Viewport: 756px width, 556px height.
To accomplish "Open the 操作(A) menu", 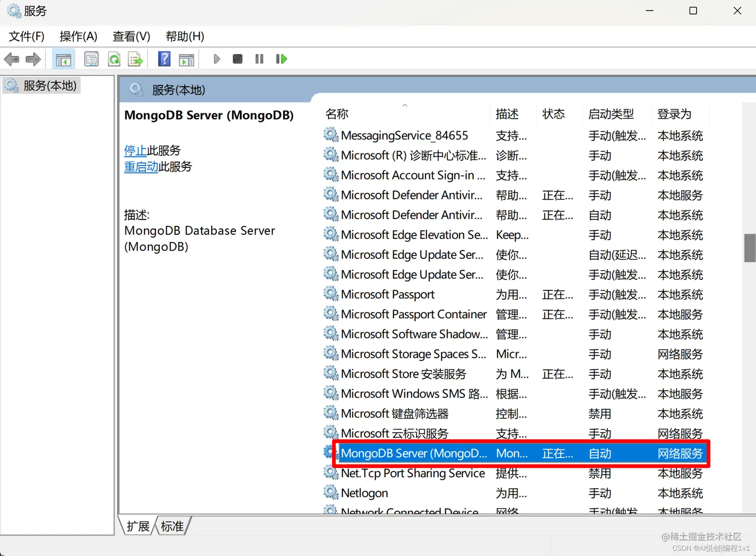I will 78,36.
